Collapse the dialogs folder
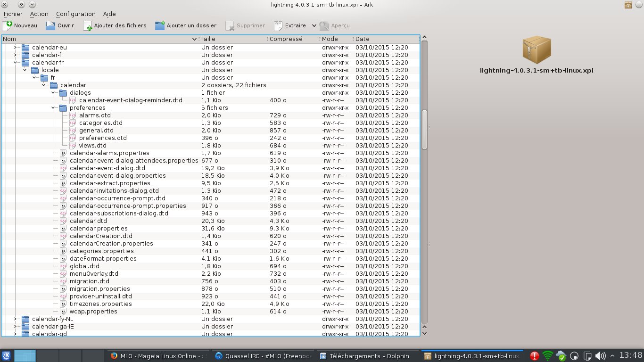Screen dimensions: 644x362 (53, 93)
